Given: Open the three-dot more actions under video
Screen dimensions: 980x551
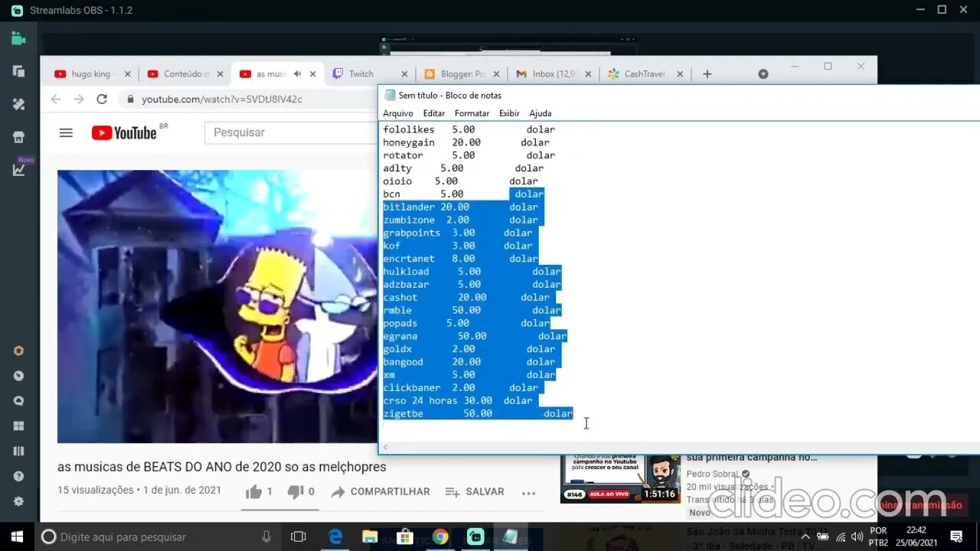Looking at the screenshot, I should pos(528,493).
